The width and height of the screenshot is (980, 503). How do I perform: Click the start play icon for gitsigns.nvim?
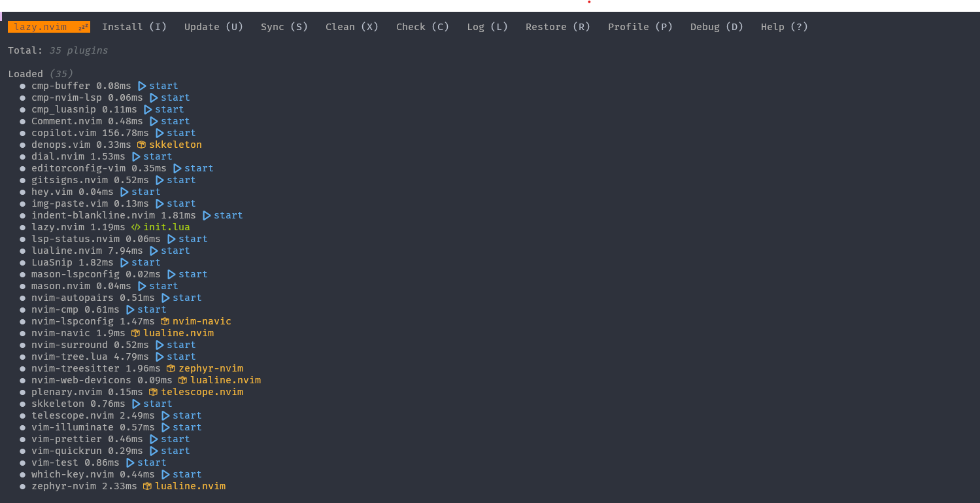tap(160, 180)
